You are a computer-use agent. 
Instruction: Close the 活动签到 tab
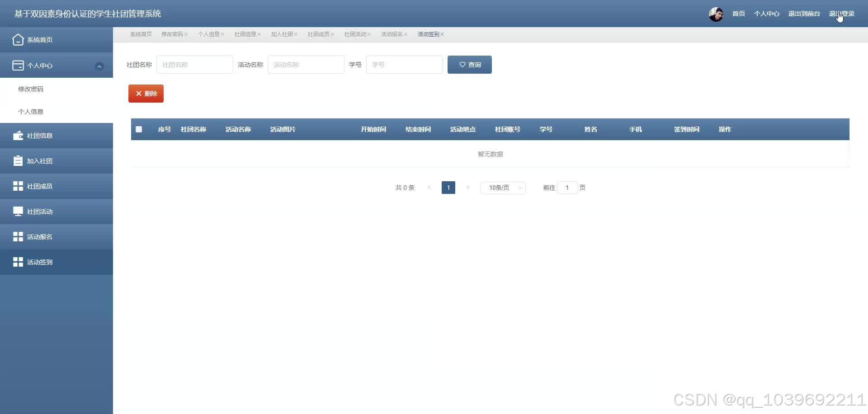coord(442,34)
